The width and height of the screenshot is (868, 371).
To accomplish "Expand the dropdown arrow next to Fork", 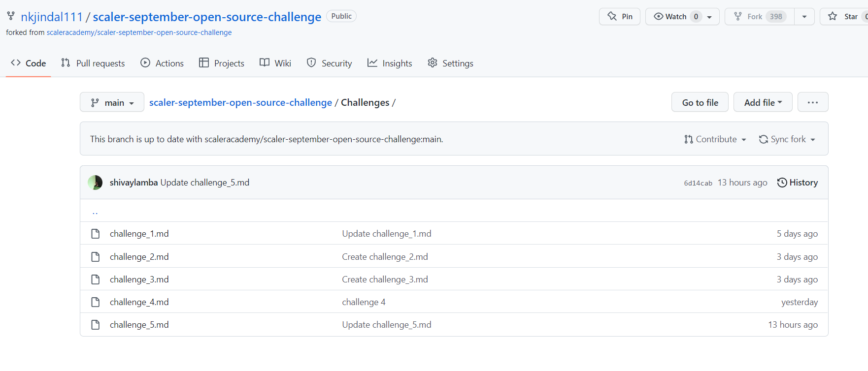I will [804, 16].
